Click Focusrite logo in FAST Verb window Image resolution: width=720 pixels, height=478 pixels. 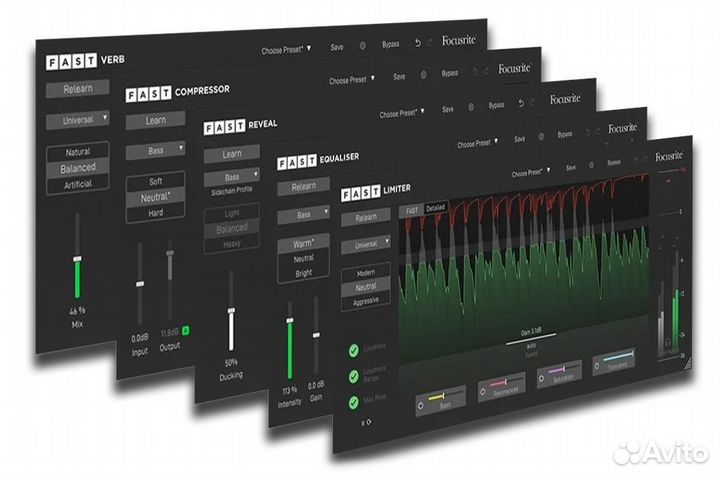[459, 40]
